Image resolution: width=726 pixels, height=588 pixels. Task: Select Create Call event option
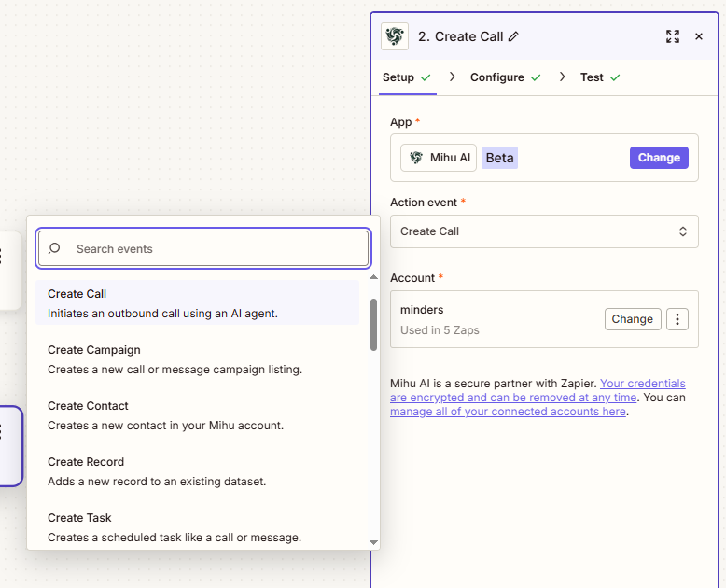coord(197,302)
